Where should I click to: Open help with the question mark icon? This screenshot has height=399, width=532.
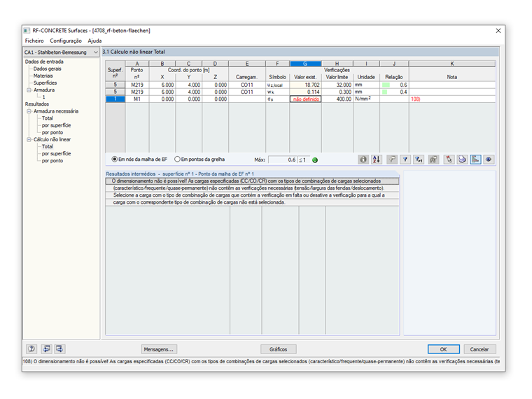(x=31, y=349)
